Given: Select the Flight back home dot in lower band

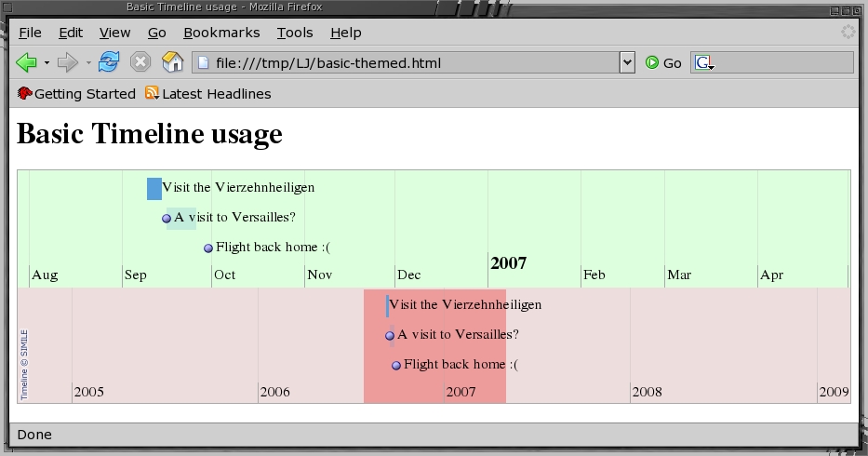Looking at the screenshot, I should pyautogui.click(x=396, y=366).
